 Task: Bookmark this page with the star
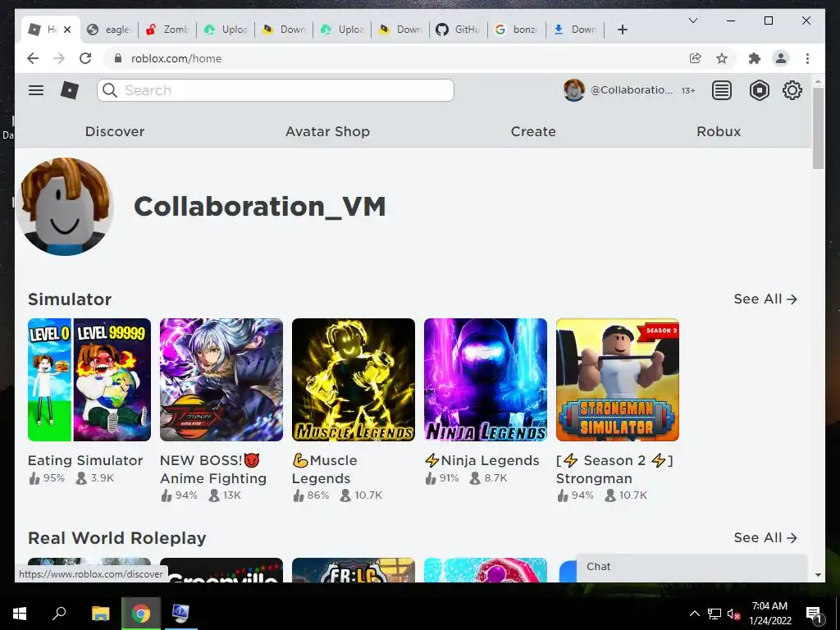[722, 58]
